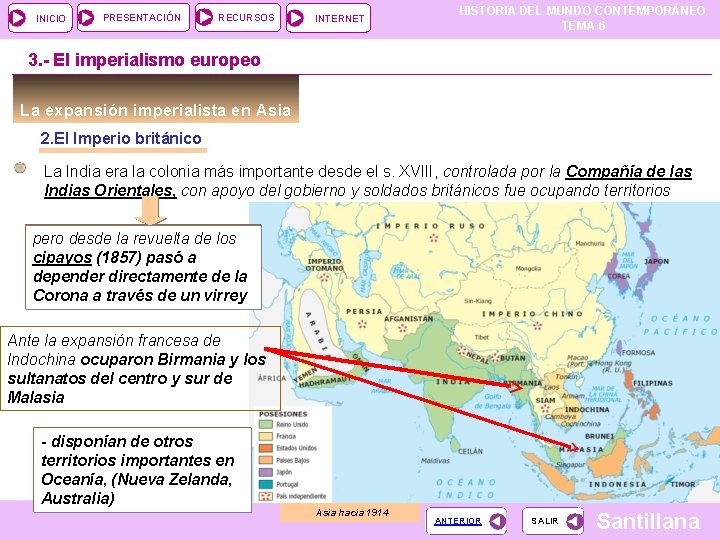Click the 'Compañía de las' underlined text

629,171
